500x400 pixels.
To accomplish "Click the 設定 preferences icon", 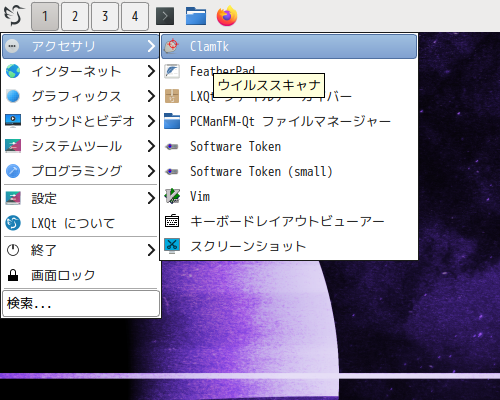I will (x=13, y=198).
